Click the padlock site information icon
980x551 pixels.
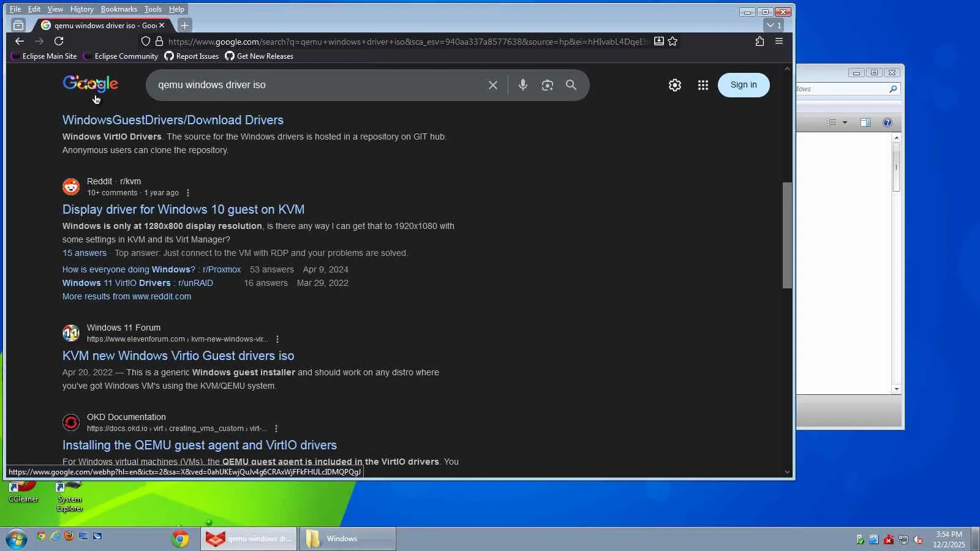(159, 41)
